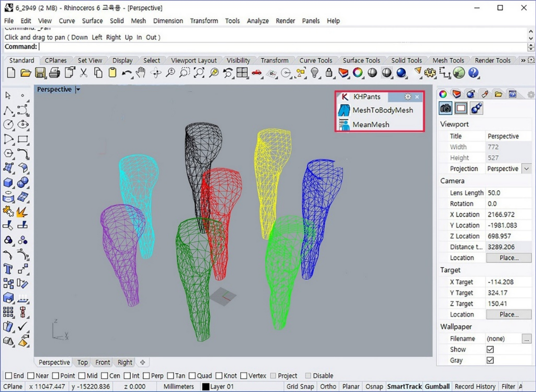
Task: Switch to the Mesh Tools tab
Action: 448,61
